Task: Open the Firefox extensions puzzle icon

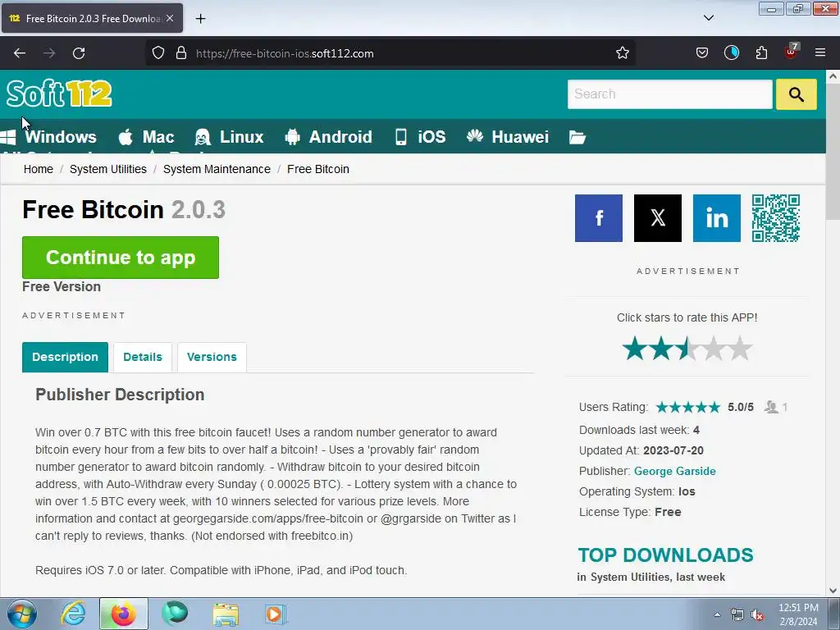Action: (x=761, y=53)
